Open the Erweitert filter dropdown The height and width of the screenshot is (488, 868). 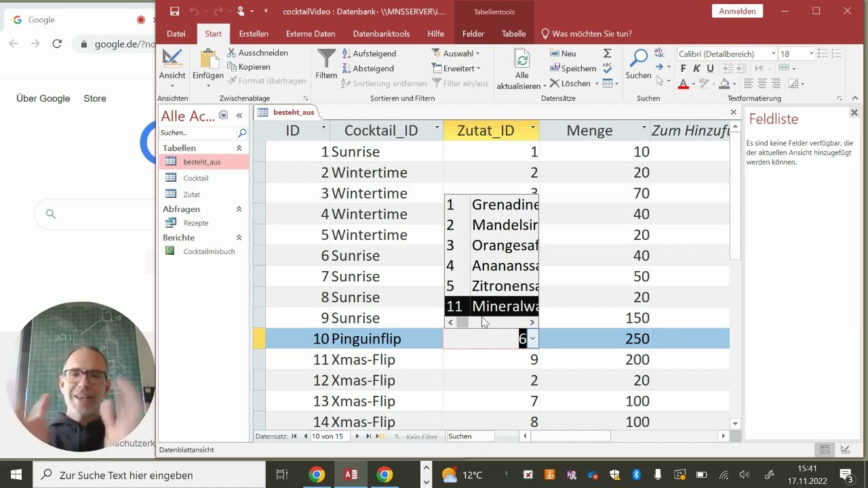coord(456,68)
